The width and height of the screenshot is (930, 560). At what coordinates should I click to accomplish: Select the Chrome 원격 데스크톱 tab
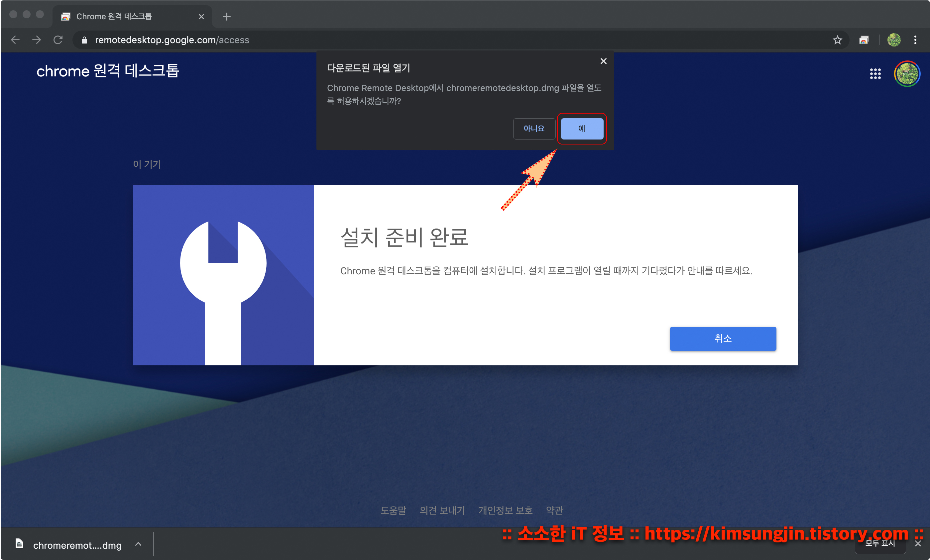pyautogui.click(x=113, y=17)
